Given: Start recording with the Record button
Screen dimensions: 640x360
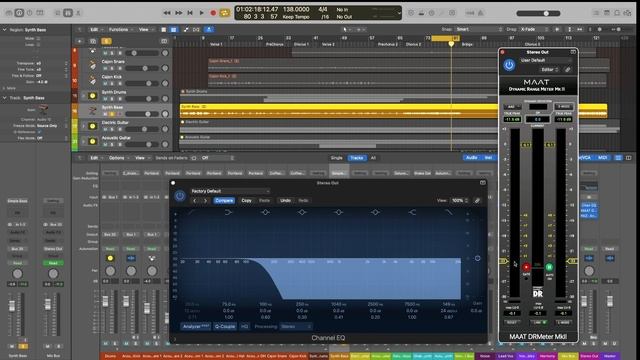Looking at the screenshot, I should 213,13.
